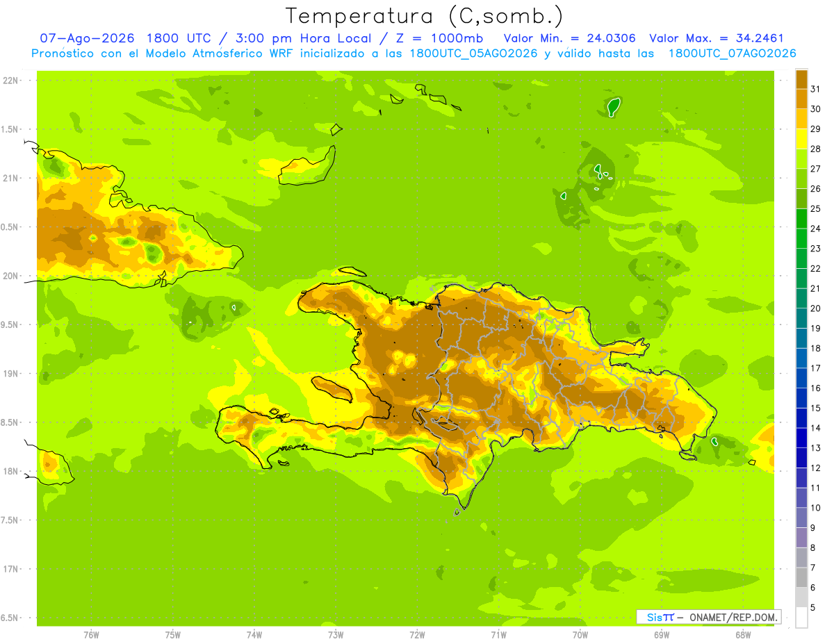
Task: Click the '1800UTC_07AGO2026' valid-until timestamp
Action: [x=732, y=53]
